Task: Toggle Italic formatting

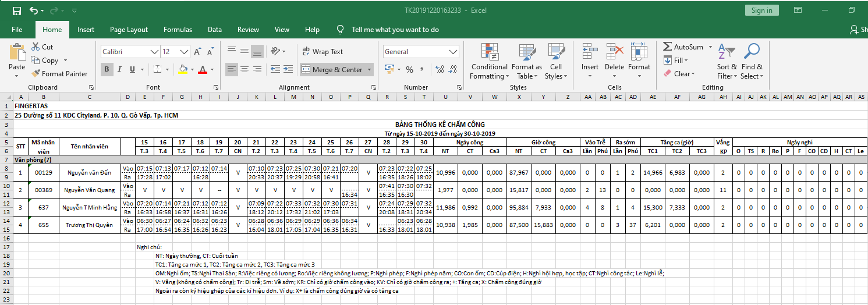Action: (120, 69)
